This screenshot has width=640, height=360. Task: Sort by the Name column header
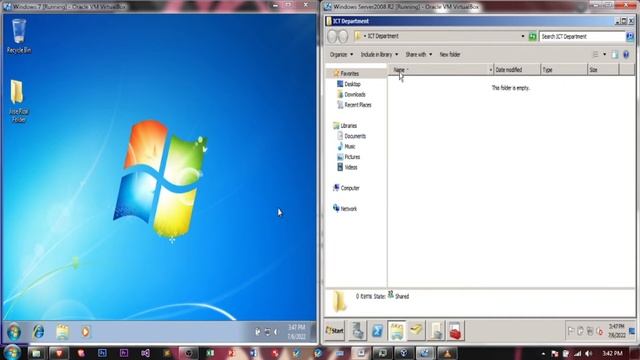[x=439, y=70]
